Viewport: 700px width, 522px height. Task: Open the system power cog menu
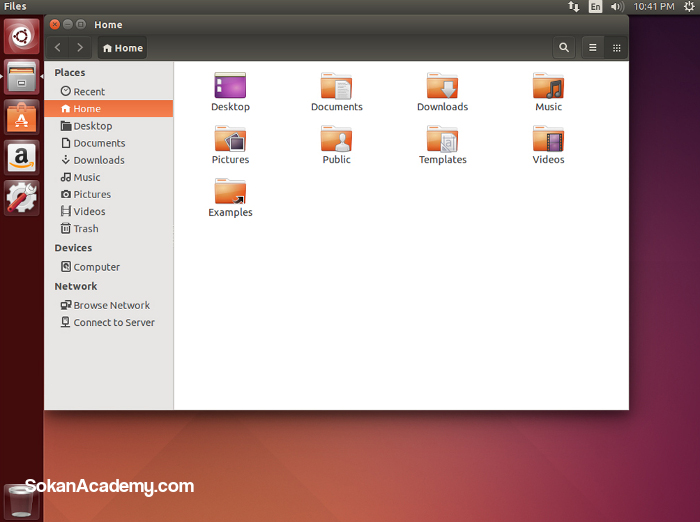point(689,6)
